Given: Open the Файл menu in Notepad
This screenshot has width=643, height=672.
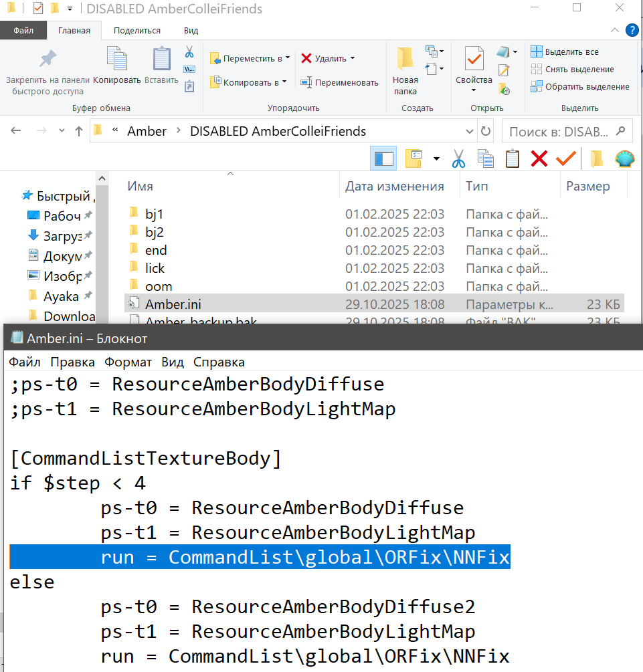Looking at the screenshot, I should point(25,362).
